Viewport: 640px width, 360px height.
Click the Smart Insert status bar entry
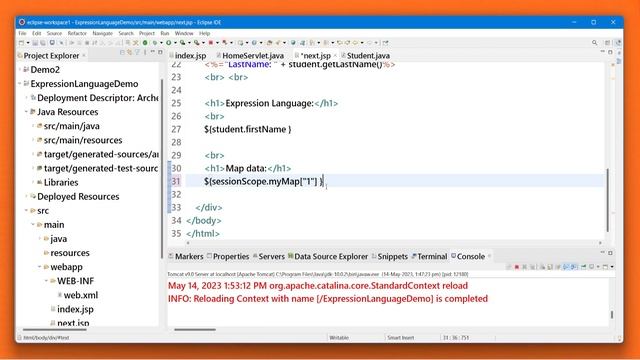400,338
